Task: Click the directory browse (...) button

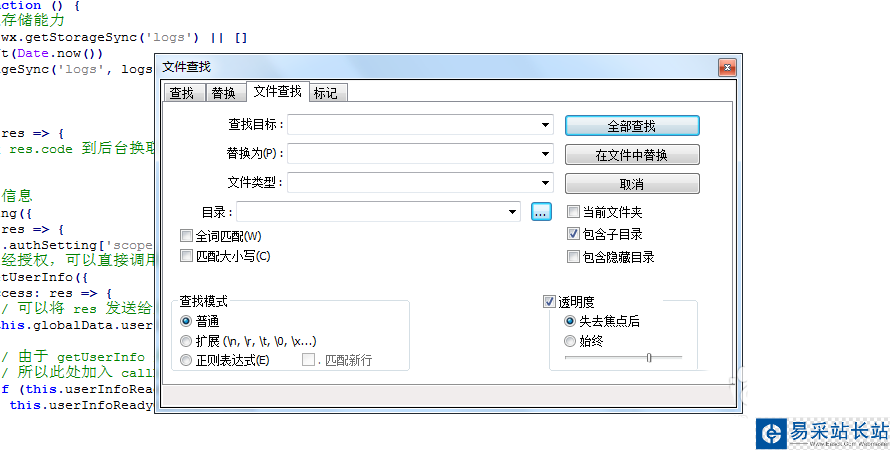Action: (x=541, y=212)
